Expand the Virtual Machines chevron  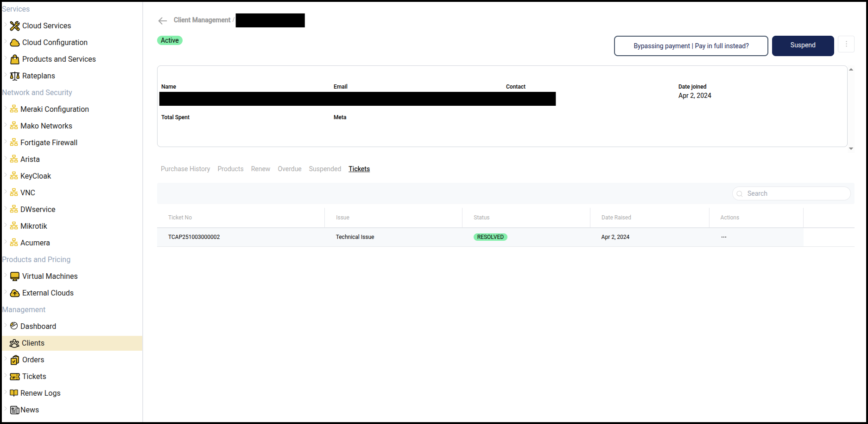coord(6,275)
